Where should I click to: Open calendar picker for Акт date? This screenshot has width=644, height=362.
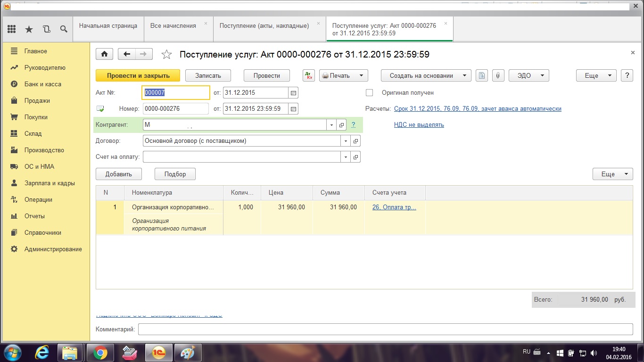pyautogui.click(x=293, y=93)
